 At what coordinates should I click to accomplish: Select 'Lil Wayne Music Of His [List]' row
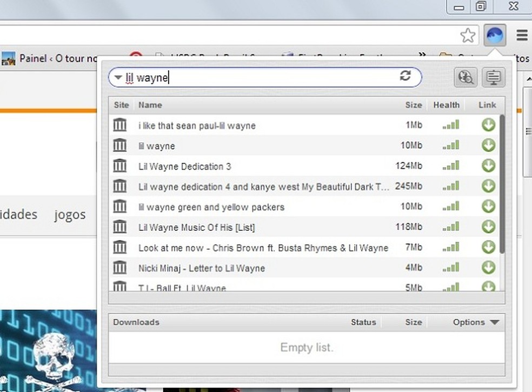[x=304, y=227]
